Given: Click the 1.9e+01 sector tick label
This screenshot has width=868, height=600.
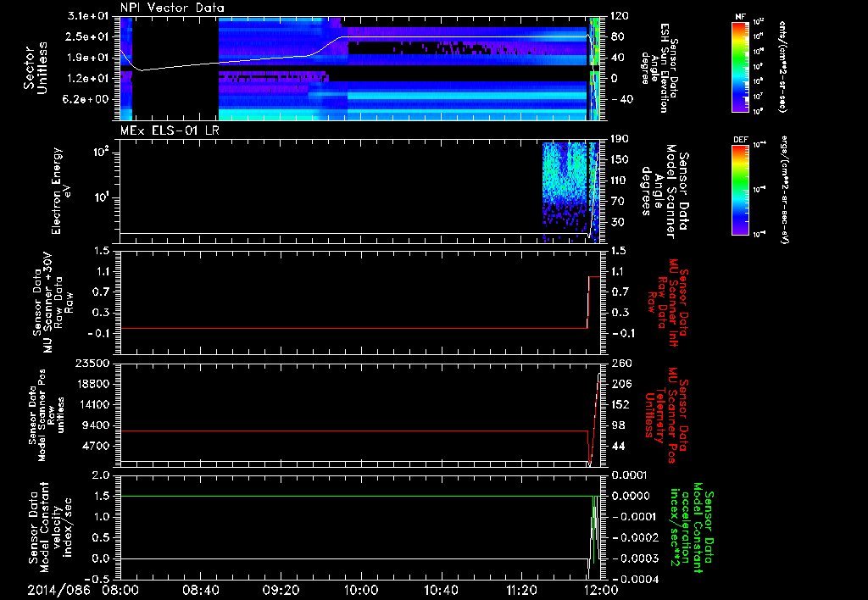Looking at the screenshot, I should pyautogui.click(x=87, y=58).
